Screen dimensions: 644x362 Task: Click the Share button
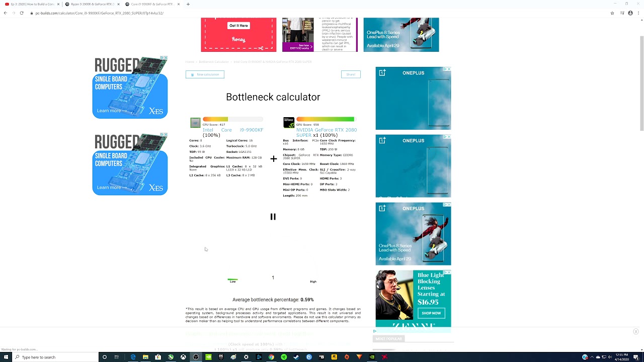[351, 74]
